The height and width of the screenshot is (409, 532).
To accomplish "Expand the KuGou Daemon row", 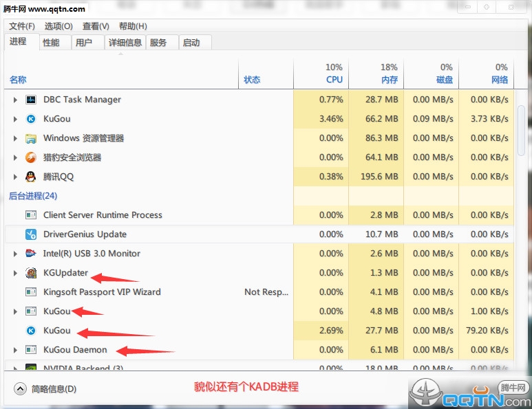I will pyautogui.click(x=15, y=350).
